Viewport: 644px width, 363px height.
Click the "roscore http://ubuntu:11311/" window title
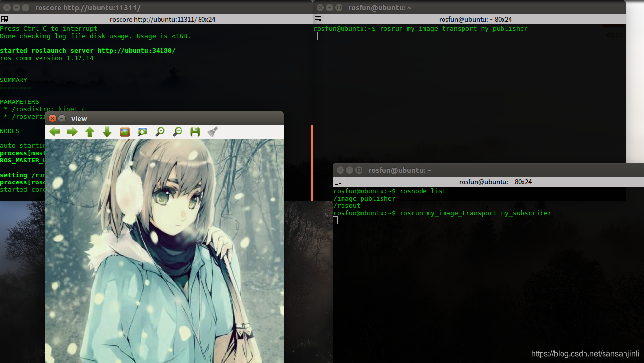(88, 8)
